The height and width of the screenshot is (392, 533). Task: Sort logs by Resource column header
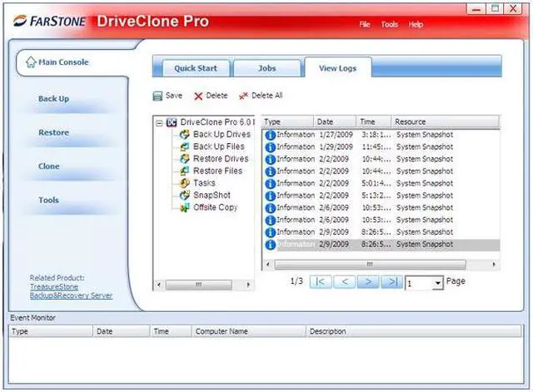point(446,122)
